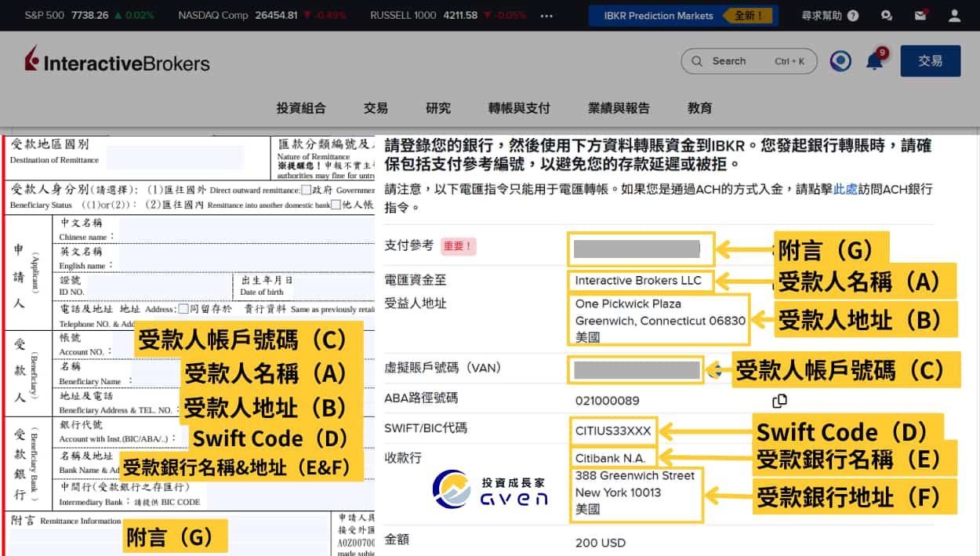Click the redacted 支付參考 value
The image size is (980, 556).
(x=637, y=250)
